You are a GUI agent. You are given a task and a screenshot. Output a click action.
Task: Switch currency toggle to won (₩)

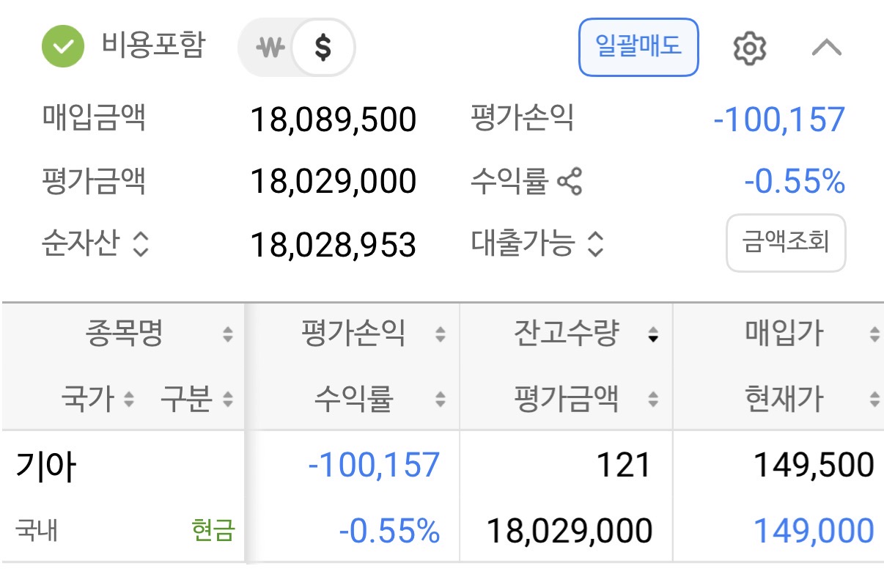pos(269,48)
